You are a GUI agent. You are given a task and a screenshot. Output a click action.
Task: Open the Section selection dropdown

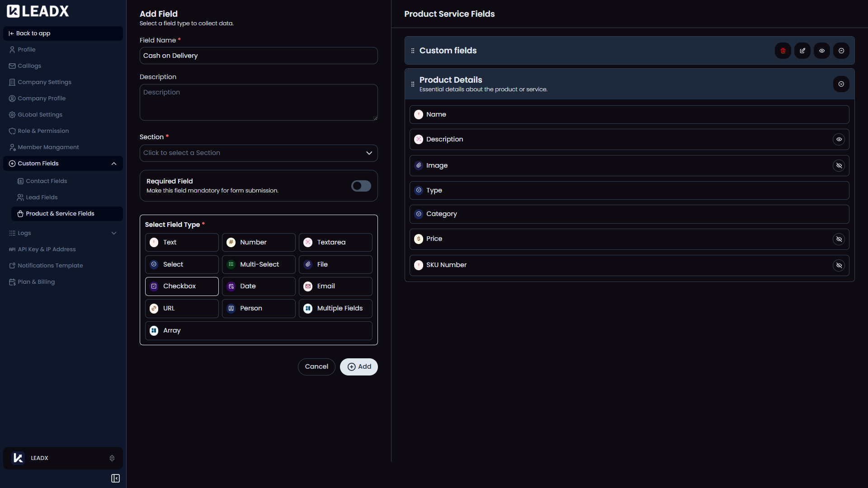(258, 153)
